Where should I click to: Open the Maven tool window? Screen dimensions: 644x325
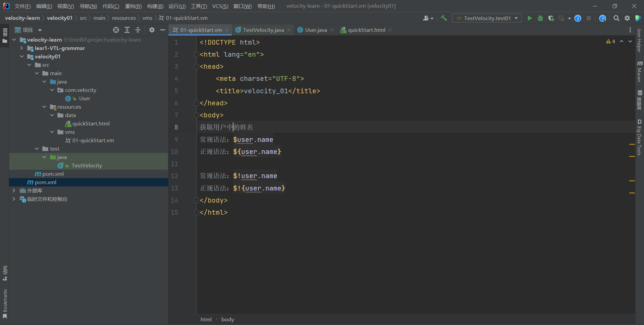click(x=640, y=71)
